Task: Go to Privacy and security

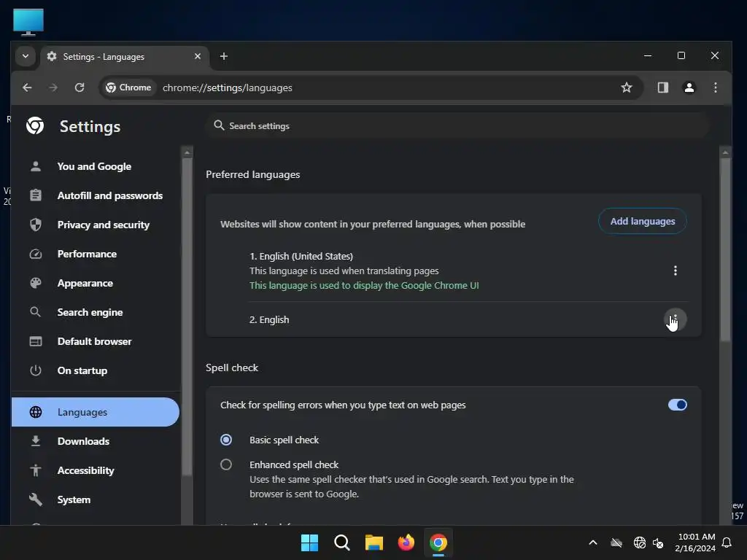Action: 96,225
